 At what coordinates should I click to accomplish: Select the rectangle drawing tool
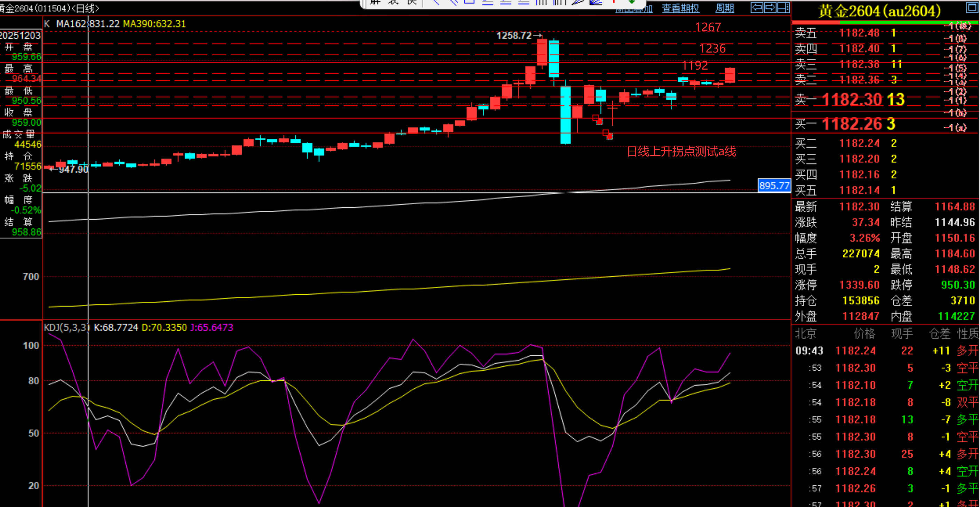(x=469, y=2)
